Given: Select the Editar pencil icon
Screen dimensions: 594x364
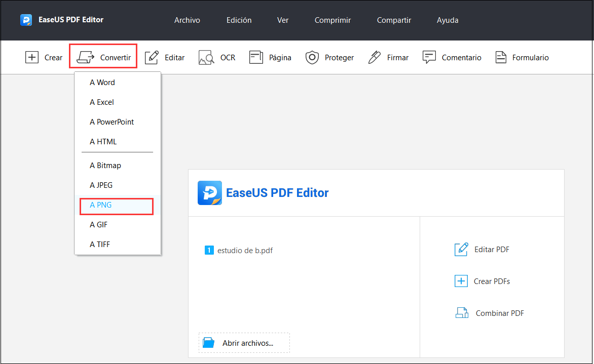Looking at the screenshot, I should [152, 58].
